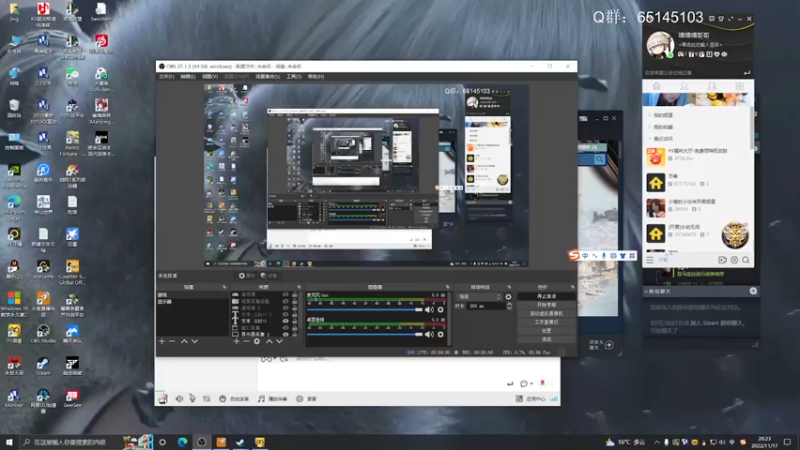Adjust transition duration stepper arrows
The width and height of the screenshot is (800, 450).
[509, 306]
